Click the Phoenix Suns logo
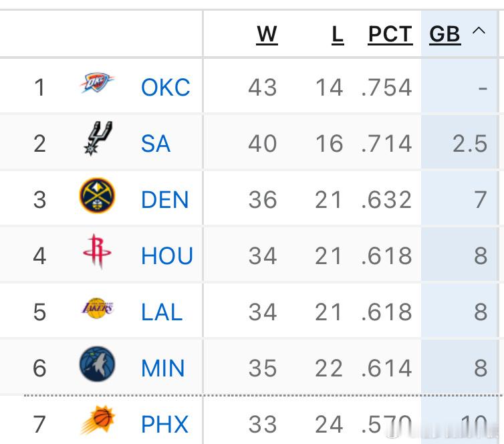 click(97, 421)
